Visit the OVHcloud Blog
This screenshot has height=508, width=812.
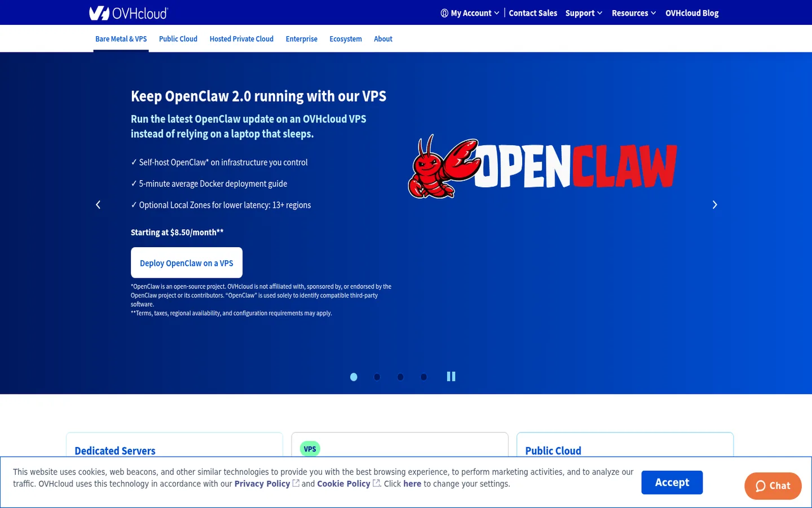[x=692, y=13]
